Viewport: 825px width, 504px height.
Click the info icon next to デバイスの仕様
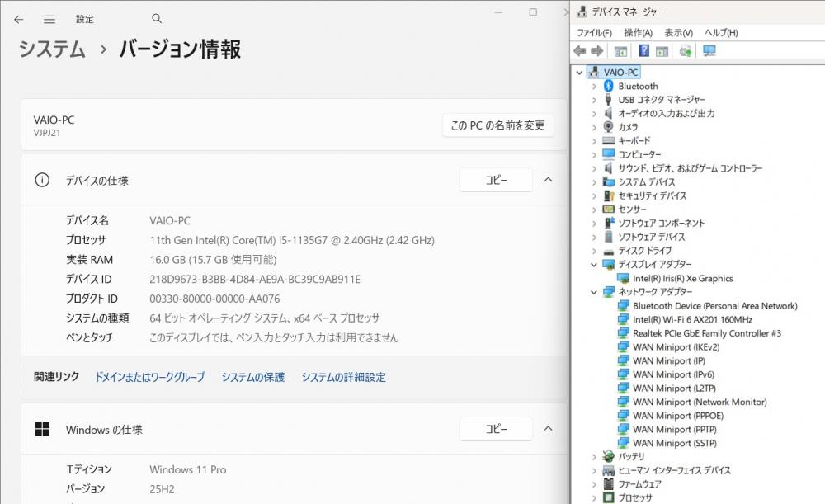42,180
